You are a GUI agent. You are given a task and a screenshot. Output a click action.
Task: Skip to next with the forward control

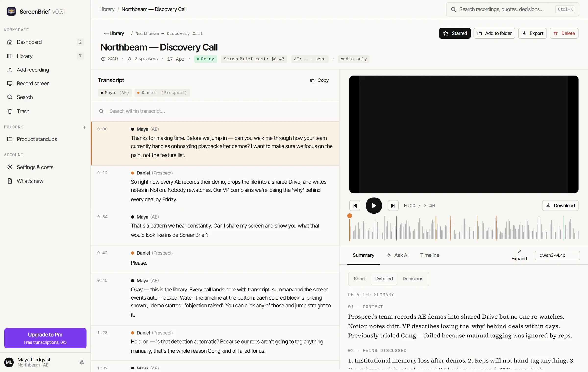coord(393,206)
